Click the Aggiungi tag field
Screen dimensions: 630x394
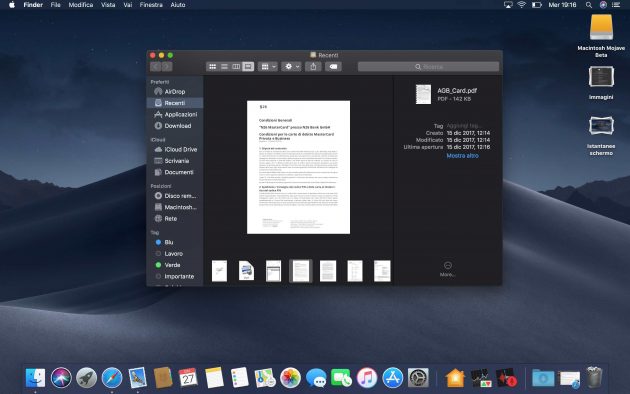[463, 126]
